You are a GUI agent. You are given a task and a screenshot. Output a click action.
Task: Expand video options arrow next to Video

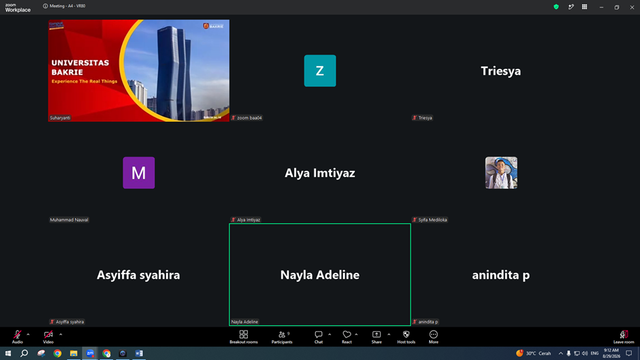(x=61, y=334)
